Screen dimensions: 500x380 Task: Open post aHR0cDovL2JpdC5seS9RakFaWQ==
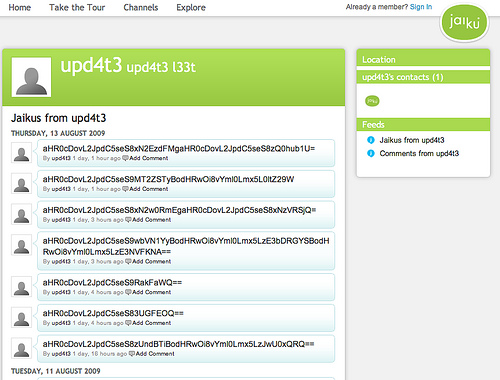[112, 282]
